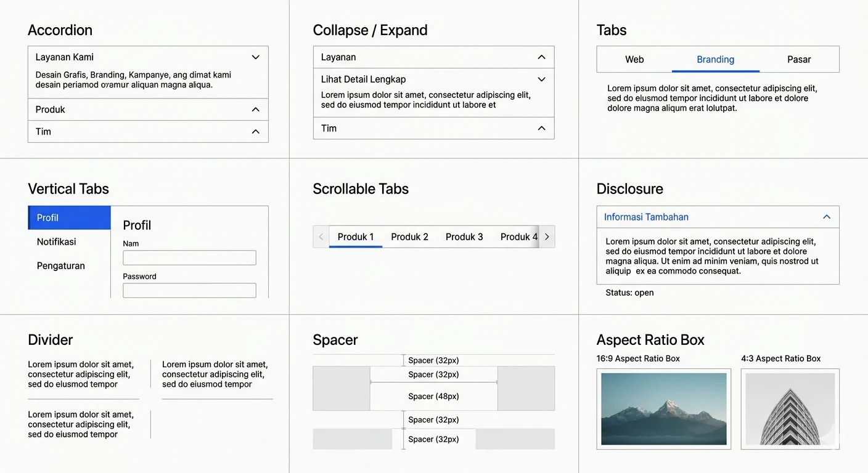Select the Produk 1 scrollable tab

tap(356, 236)
